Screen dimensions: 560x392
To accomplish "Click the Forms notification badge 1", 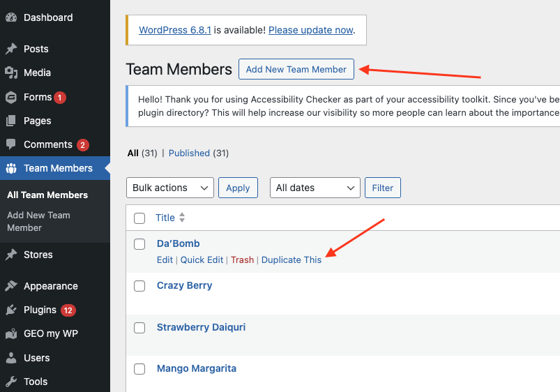I will click(x=60, y=98).
